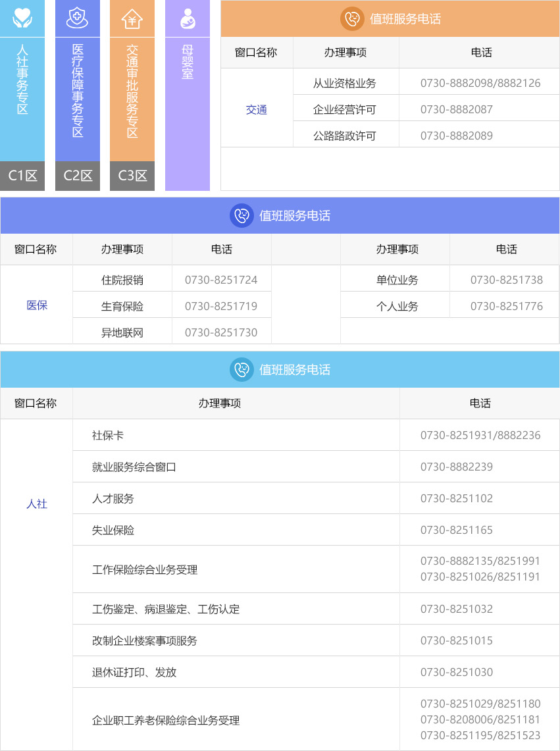Click the C1区 label
Image resolution: width=560 pixels, height=751 pixels.
point(22,176)
